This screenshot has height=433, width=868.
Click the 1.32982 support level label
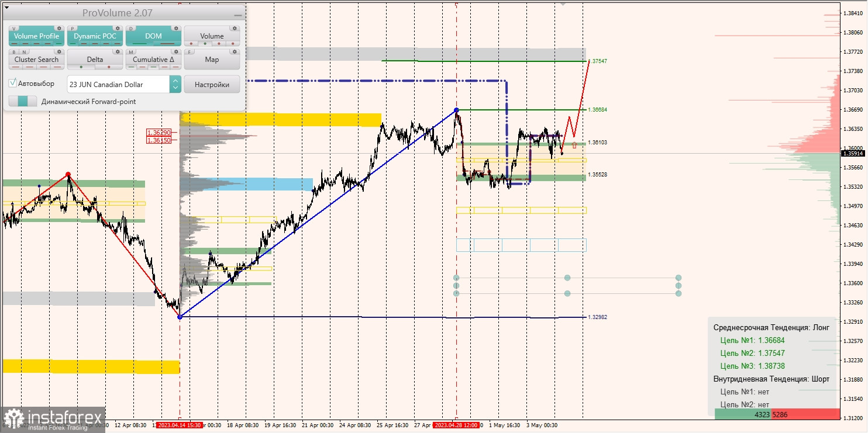pyautogui.click(x=598, y=317)
